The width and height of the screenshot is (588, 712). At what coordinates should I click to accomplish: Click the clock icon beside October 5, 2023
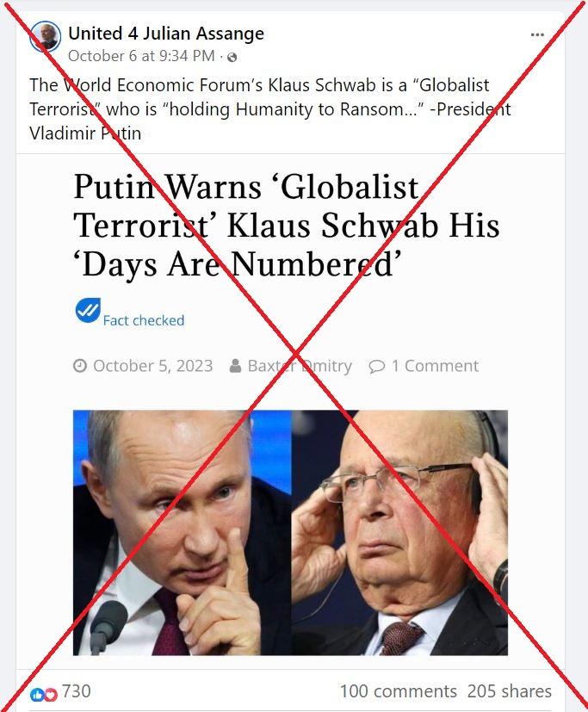(x=80, y=366)
